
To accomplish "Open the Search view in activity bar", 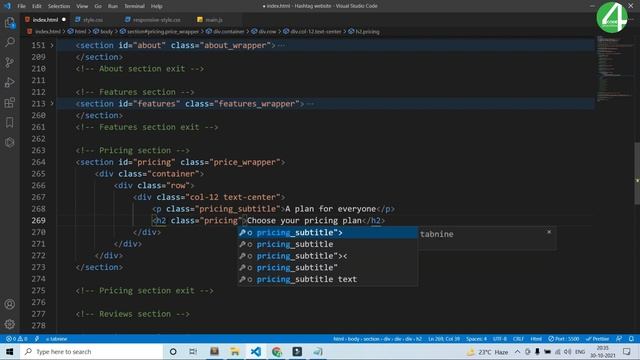I will pos(9,42).
